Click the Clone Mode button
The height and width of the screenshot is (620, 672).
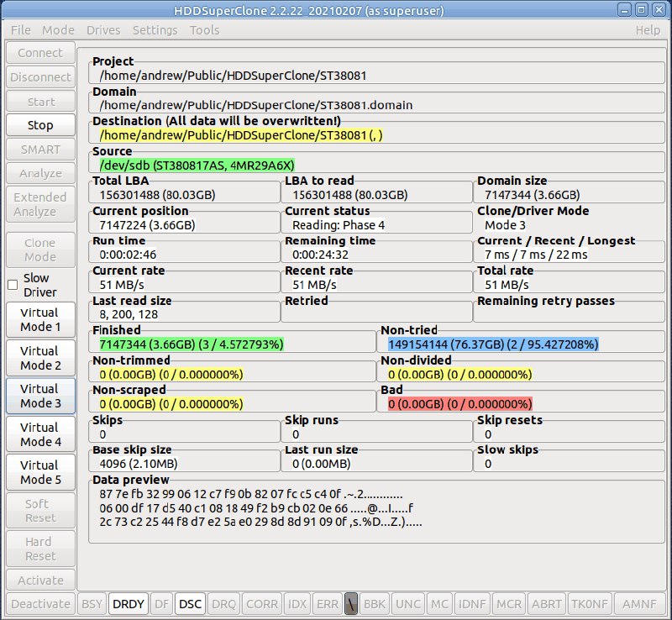(40, 250)
